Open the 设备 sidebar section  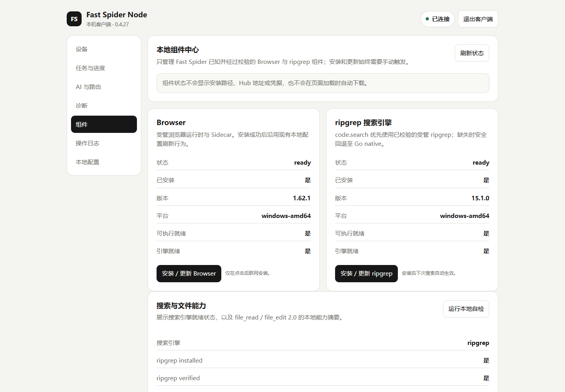pos(104,49)
